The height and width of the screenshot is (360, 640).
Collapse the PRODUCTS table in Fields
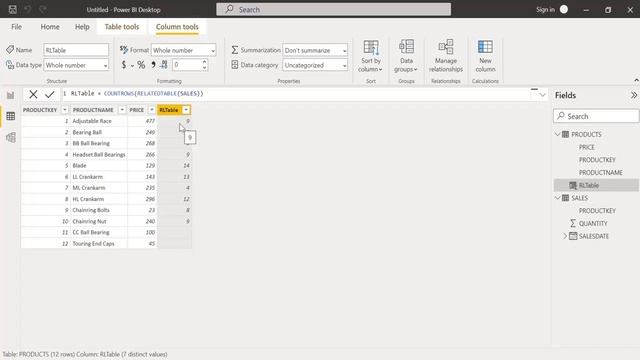tap(558, 134)
